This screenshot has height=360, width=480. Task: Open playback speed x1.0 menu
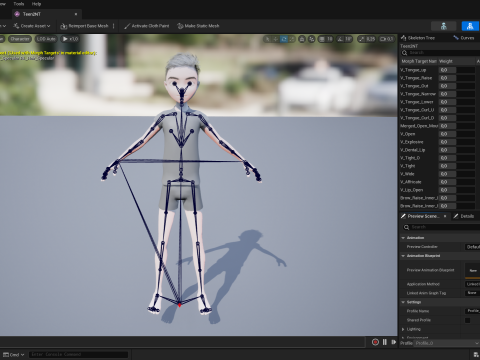[x=70, y=39]
